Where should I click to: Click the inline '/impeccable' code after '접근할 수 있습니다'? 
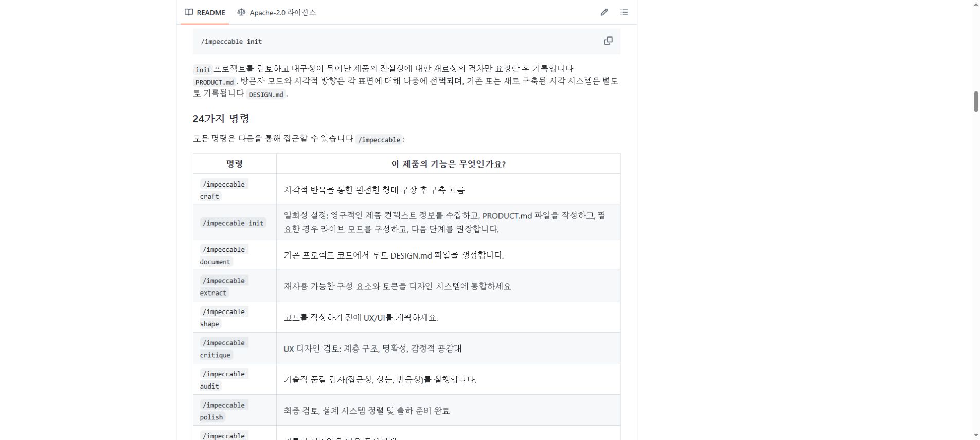[x=379, y=140]
